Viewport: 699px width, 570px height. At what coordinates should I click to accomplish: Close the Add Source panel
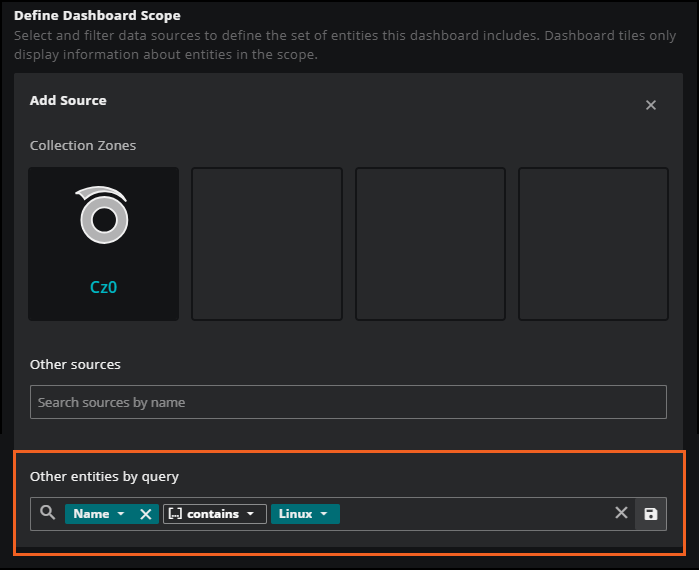(650, 105)
